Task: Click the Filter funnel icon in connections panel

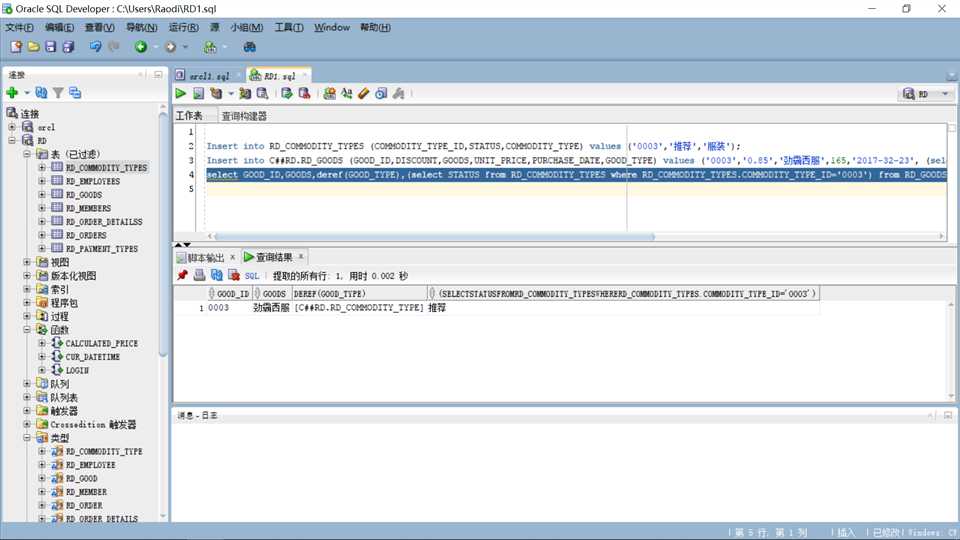Action: click(x=58, y=92)
